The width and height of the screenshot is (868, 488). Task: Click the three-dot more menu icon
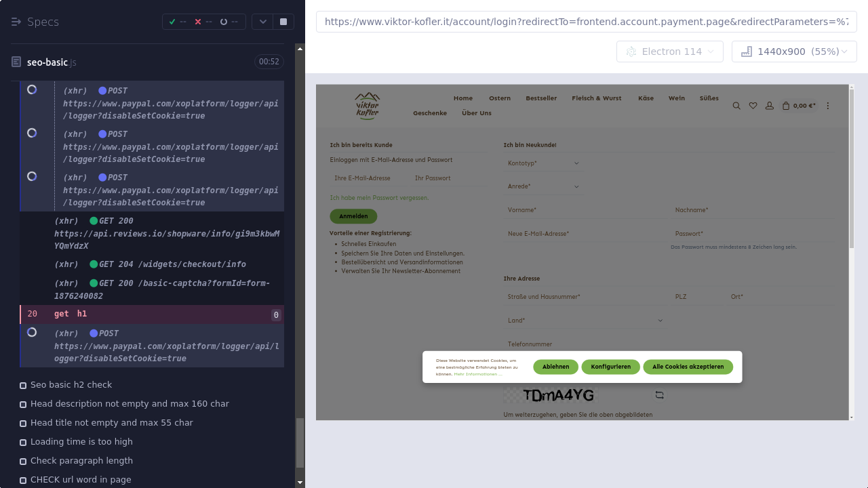[828, 106]
